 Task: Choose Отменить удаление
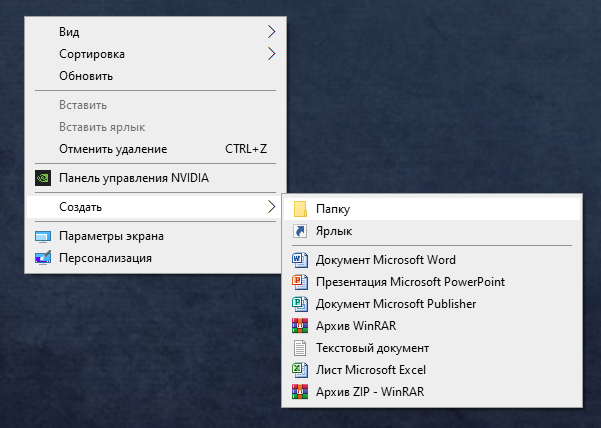[x=156, y=149]
